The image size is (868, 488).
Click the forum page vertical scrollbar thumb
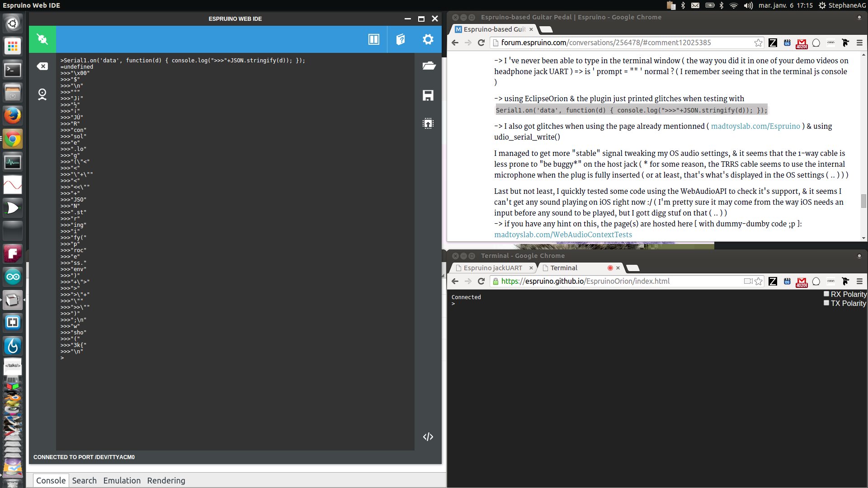pos(863,201)
